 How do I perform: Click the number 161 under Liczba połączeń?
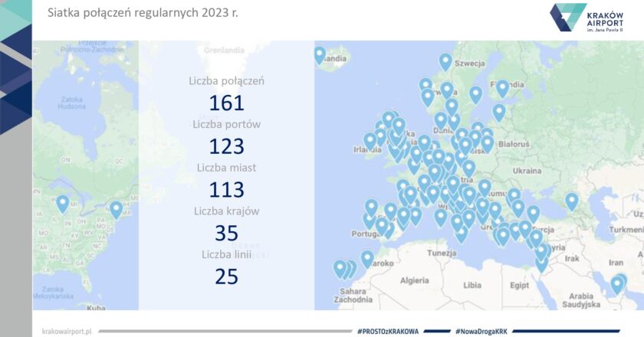click(226, 103)
